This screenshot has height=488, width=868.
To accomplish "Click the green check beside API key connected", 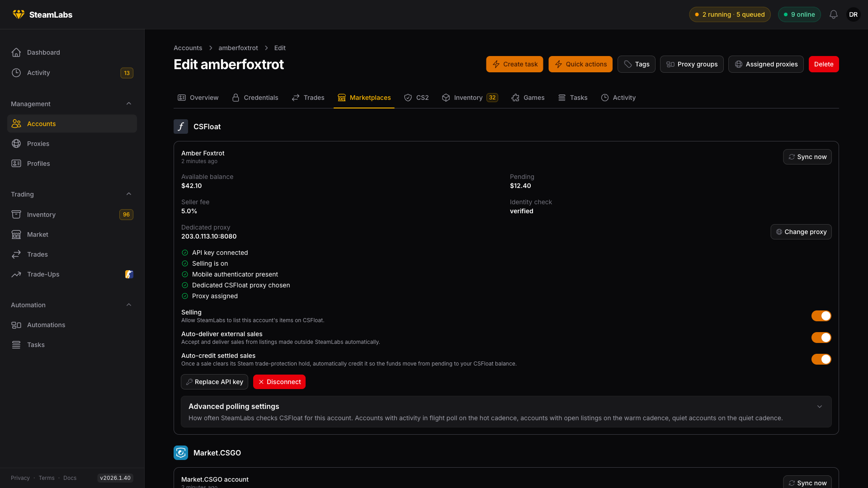I will (x=185, y=253).
